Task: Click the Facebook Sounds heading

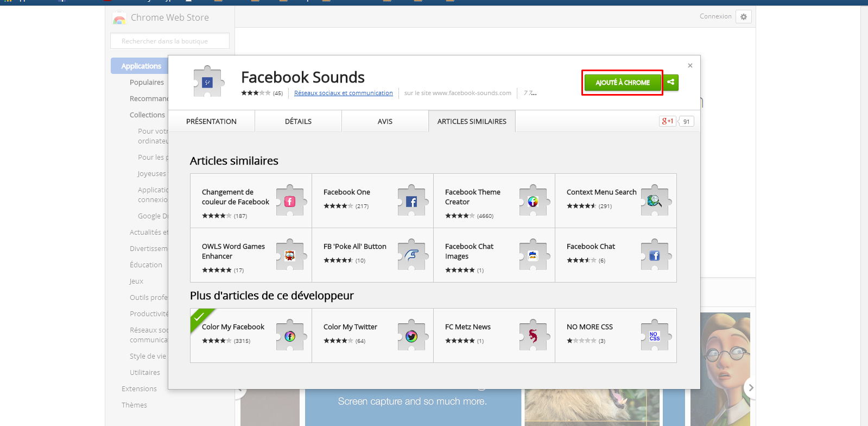Action: pos(303,77)
